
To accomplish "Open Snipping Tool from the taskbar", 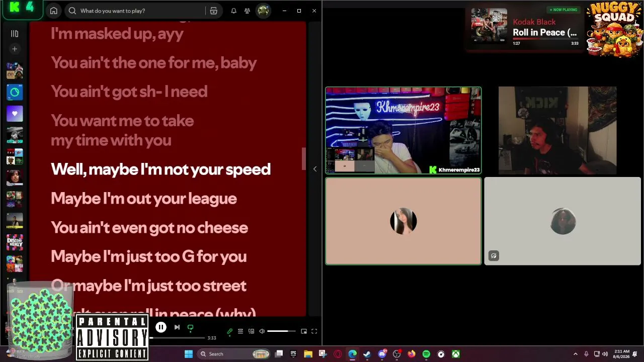I will pyautogui.click(x=323, y=354).
